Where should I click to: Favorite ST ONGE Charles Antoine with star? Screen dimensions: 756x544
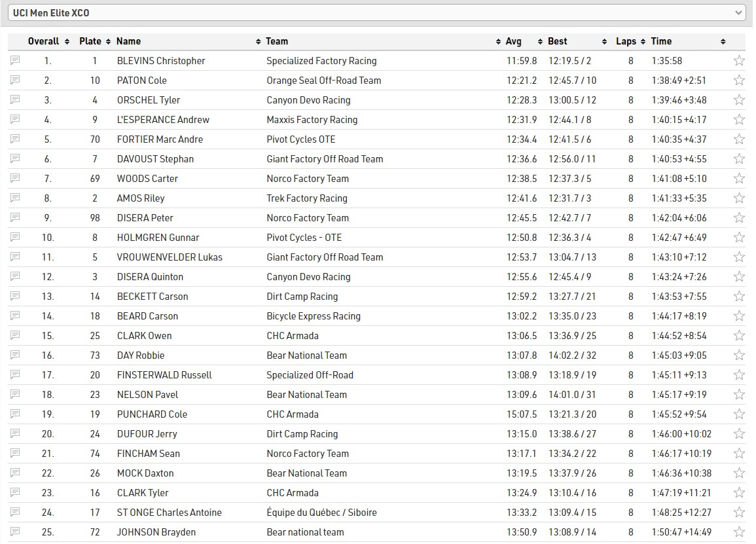[738, 513]
